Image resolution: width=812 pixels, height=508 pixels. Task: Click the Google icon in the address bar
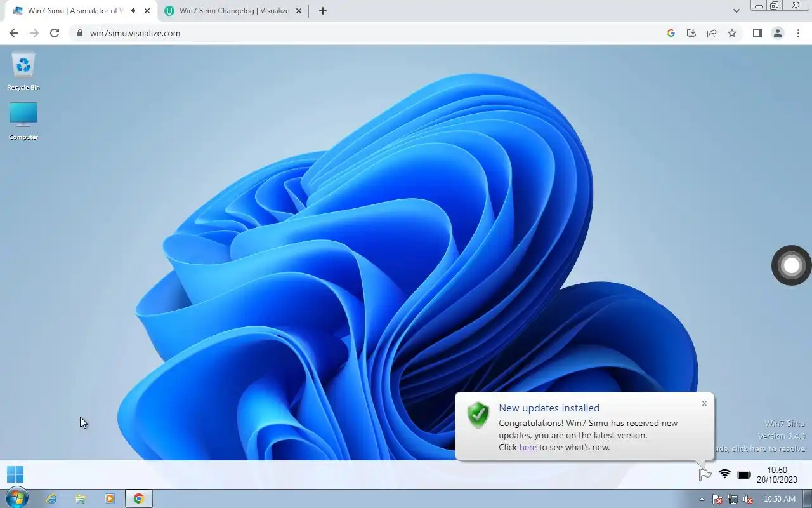tap(671, 33)
